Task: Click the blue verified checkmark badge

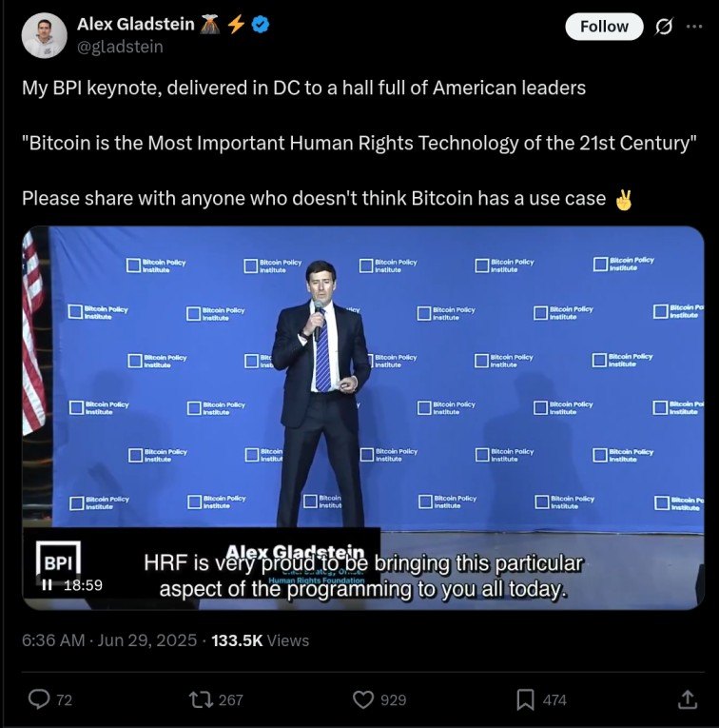Action: 261,24
